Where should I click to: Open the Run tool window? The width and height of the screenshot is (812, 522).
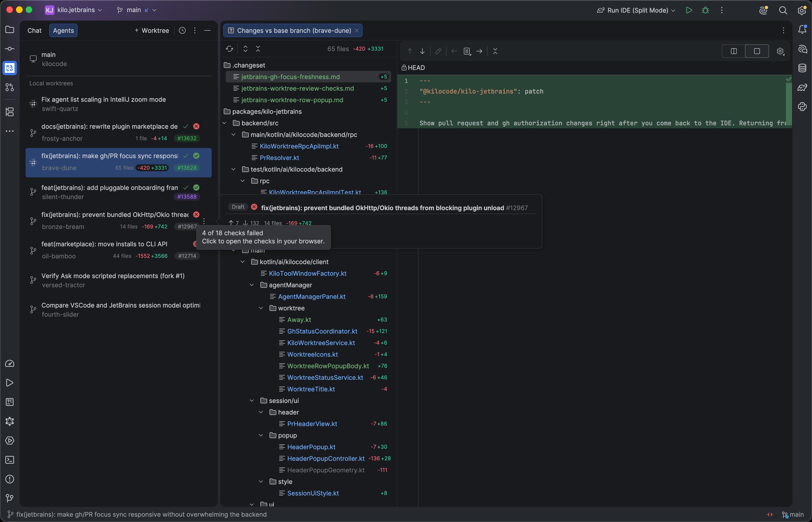[x=9, y=383]
